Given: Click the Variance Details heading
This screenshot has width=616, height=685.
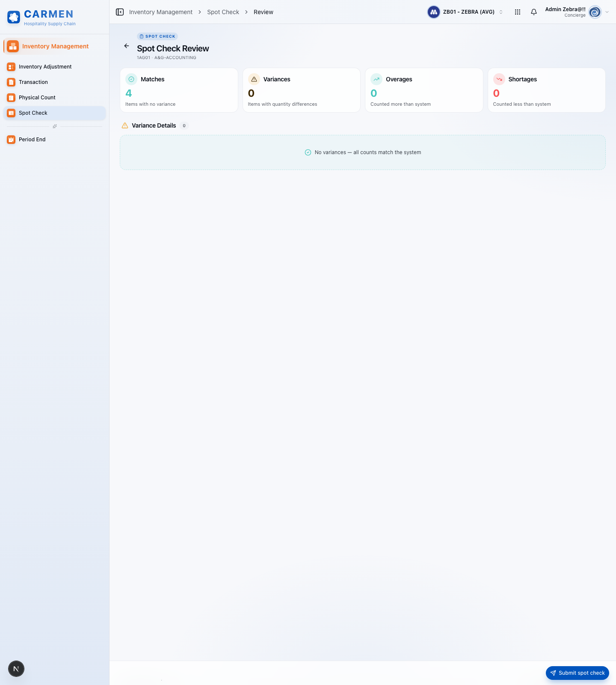Looking at the screenshot, I should [x=154, y=125].
